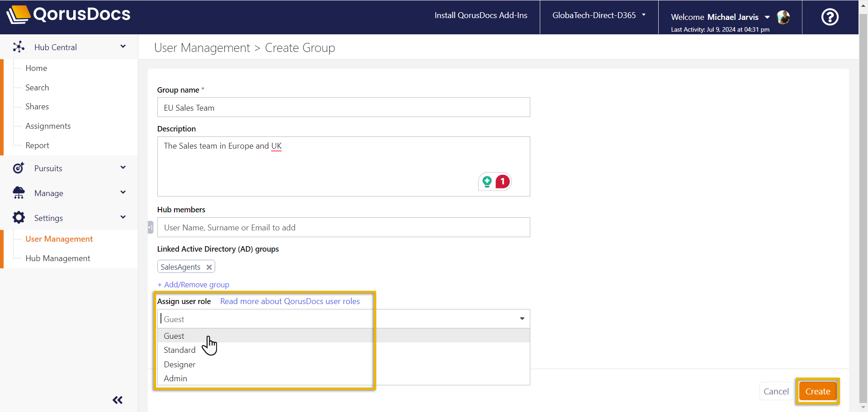Screen dimensions: 868x412
Task: Click the Create button
Action: pyautogui.click(x=818, y=391)
